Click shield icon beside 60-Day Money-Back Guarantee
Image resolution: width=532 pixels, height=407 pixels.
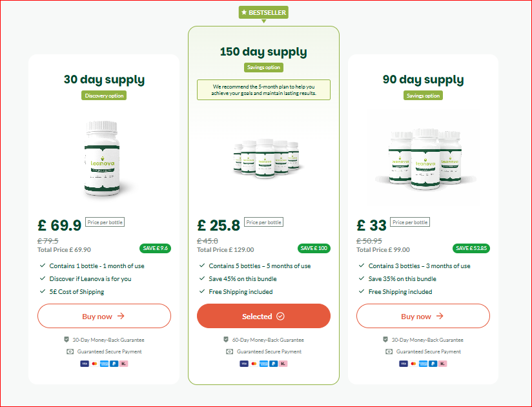(x=226, y=339)
